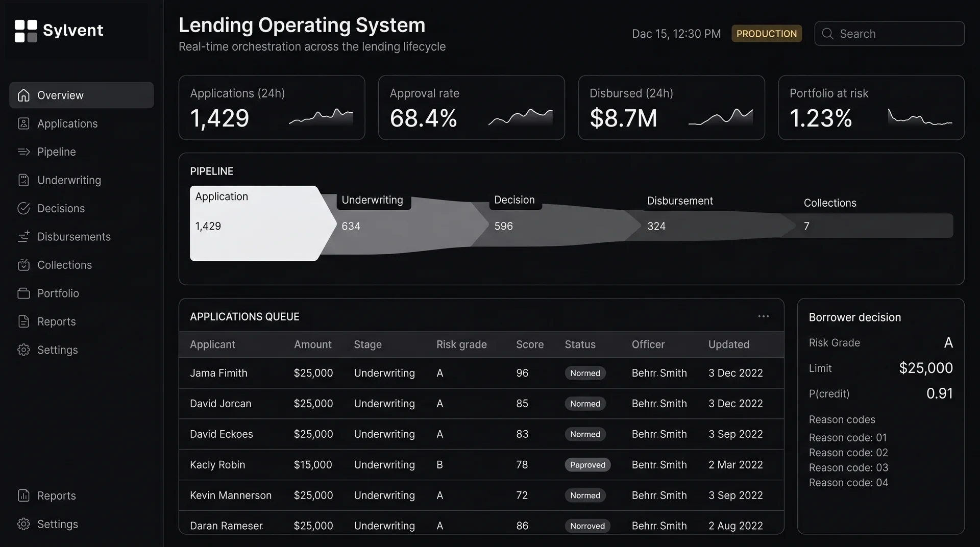
Task: Click the bottom Reports chart icon
Action: 23,495
